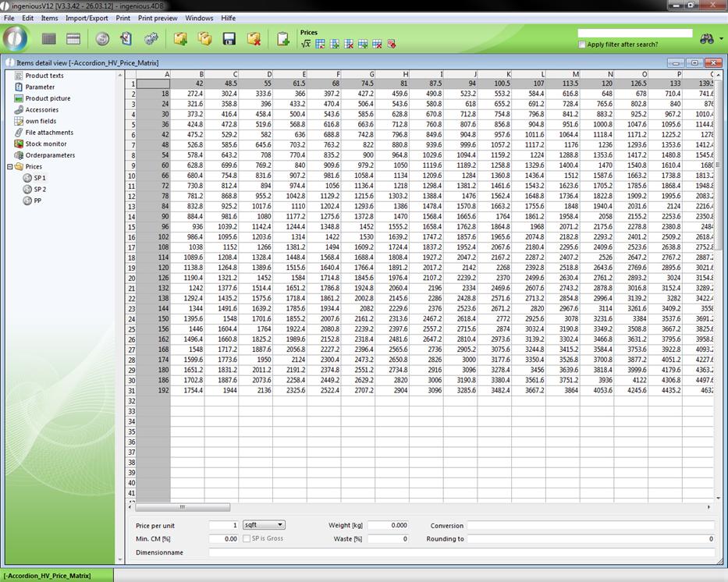Click the dollar coin toolbar icon
This screenshot has height=582, width=728.
pos(102,38)
